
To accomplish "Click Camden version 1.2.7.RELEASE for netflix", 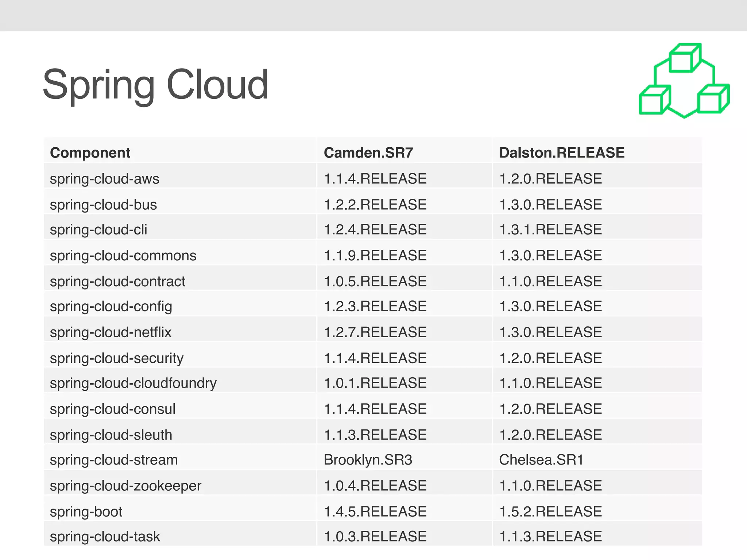I will pos(375,332).
